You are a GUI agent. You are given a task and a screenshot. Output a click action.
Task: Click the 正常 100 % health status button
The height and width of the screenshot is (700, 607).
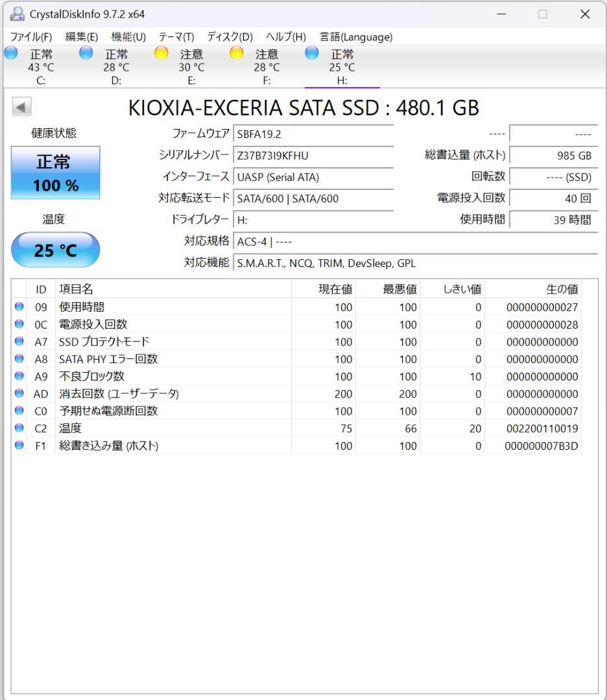point(55,172)
